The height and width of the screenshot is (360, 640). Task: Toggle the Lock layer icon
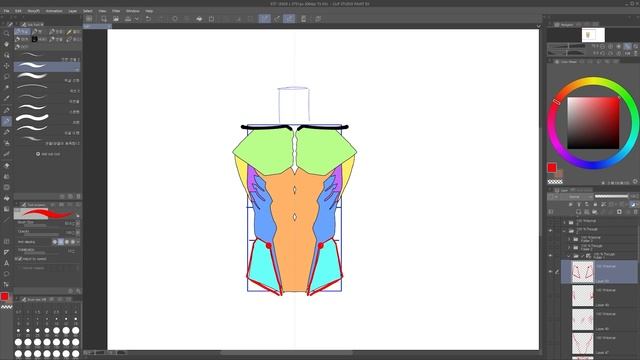(595, 204)
